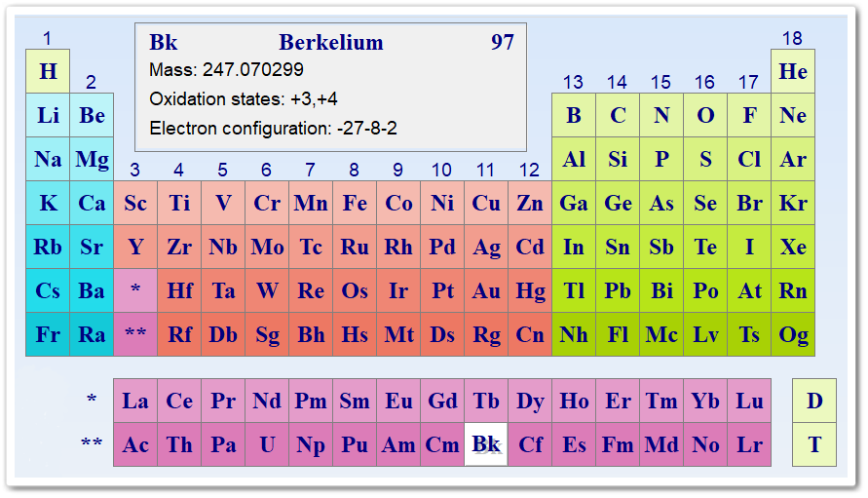Open the Oganesson (Og) element tile

tap(793, 334)
